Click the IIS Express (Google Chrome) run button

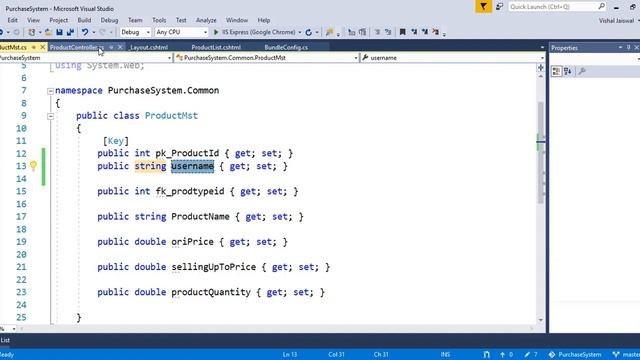[x=254, y=32]
